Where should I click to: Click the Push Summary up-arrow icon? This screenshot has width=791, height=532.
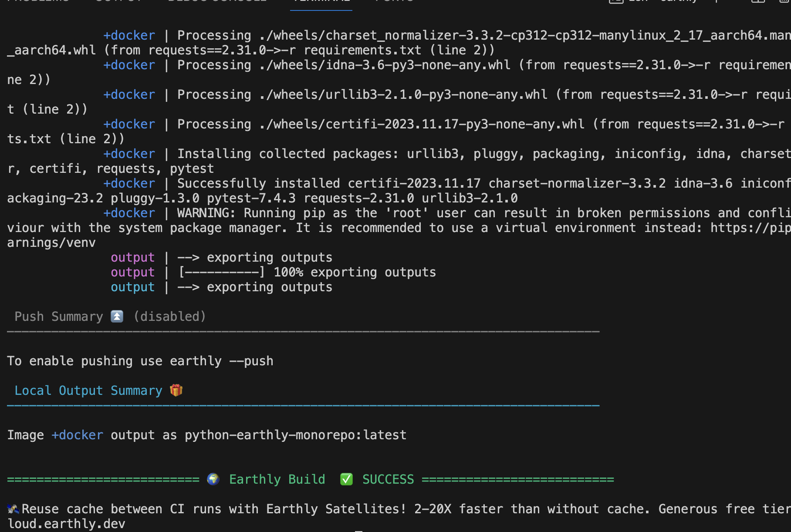(x=117, y=317)
